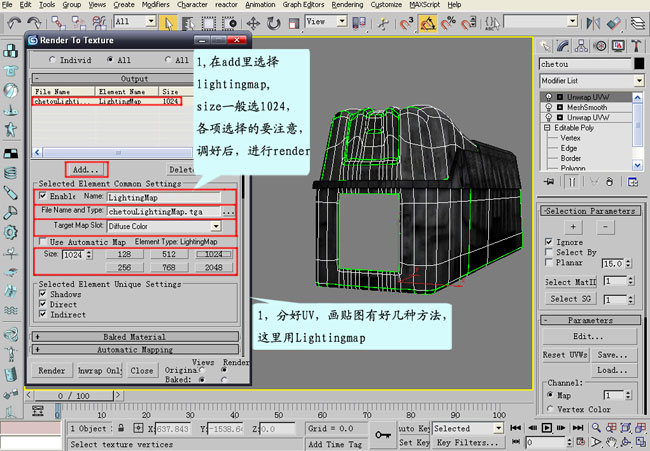Image resolution: width=650 pixels, height=451 pixels.
Task: Open the selection filter All dropdown
Action: [x=151, y=21]
